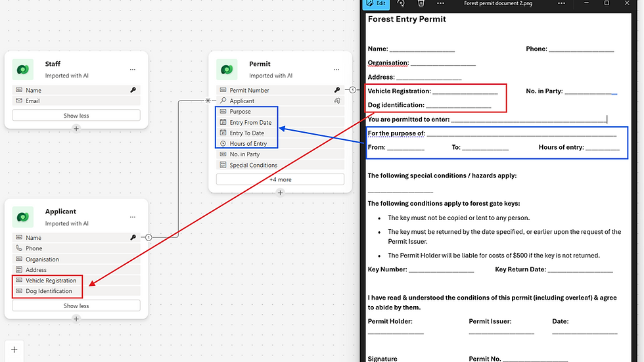Select Entry To Date column
The image size is (644, 362).
tap(280, 133)
